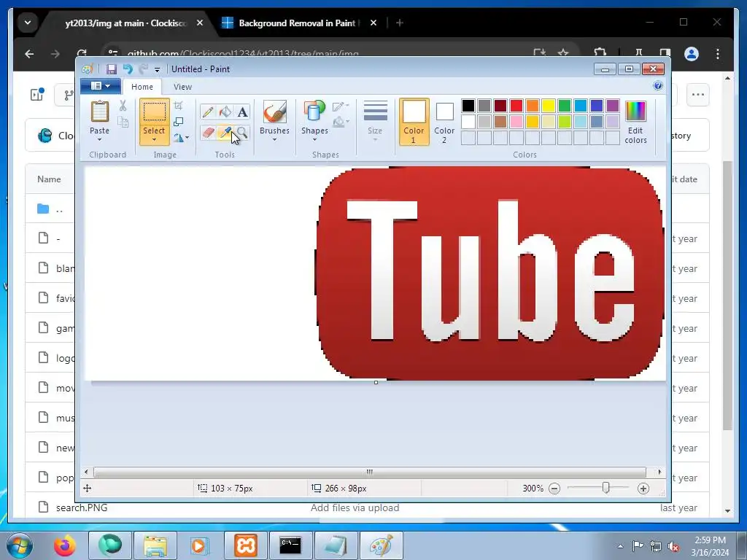The width and height of the screenshot is (747, 560).
Task: Activate the Color 1 button
Action: tap(414, 122)
